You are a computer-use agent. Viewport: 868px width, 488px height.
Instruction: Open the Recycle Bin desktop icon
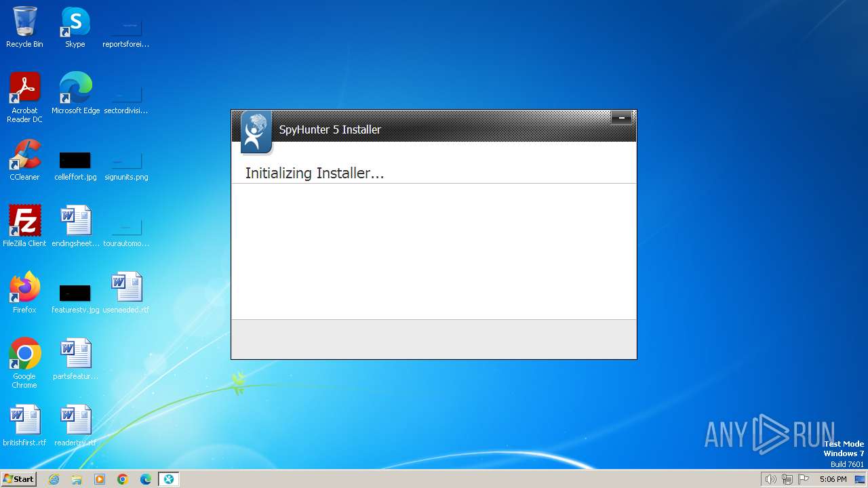tap(24, 27)
